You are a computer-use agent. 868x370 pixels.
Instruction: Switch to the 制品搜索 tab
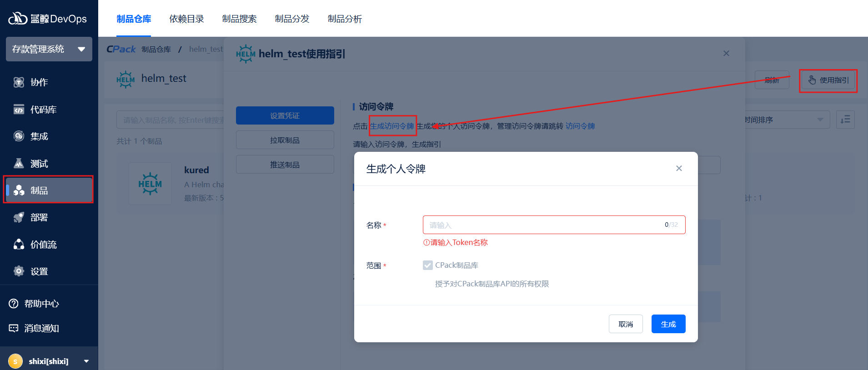coord(239,19)
